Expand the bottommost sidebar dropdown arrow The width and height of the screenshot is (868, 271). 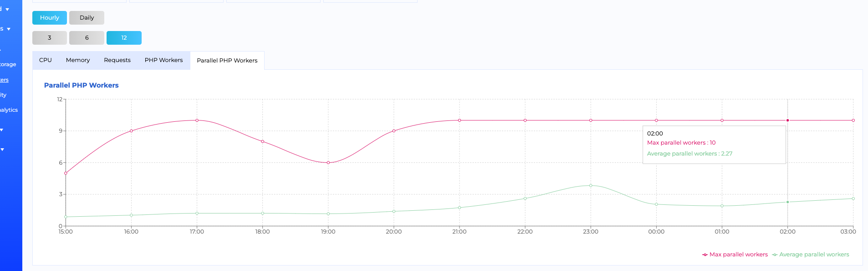click(2, 150)
